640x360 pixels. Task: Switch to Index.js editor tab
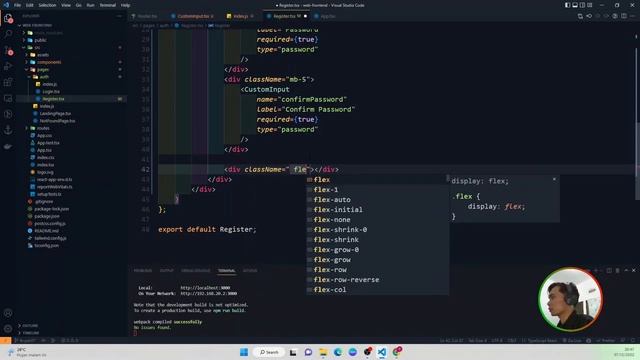pyautogui.click(x=240, y=16)
